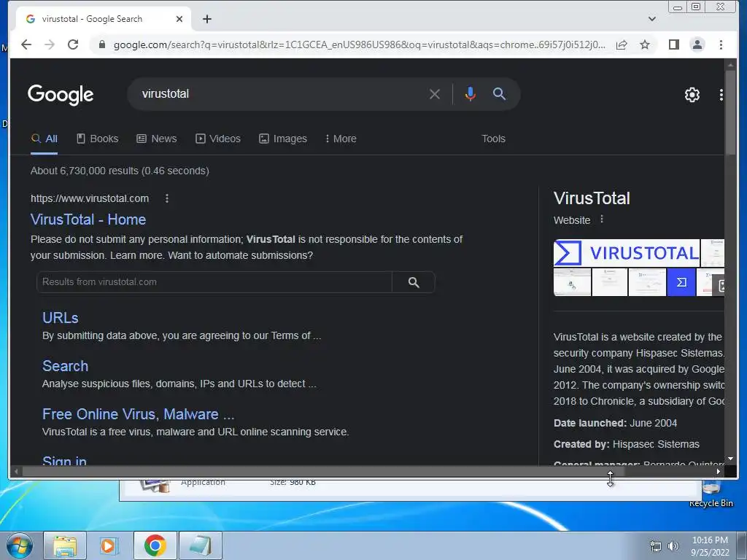Start voice search with microphone icon
The width and height of the screenshot is (747, 560).
(x=471, y=94)
